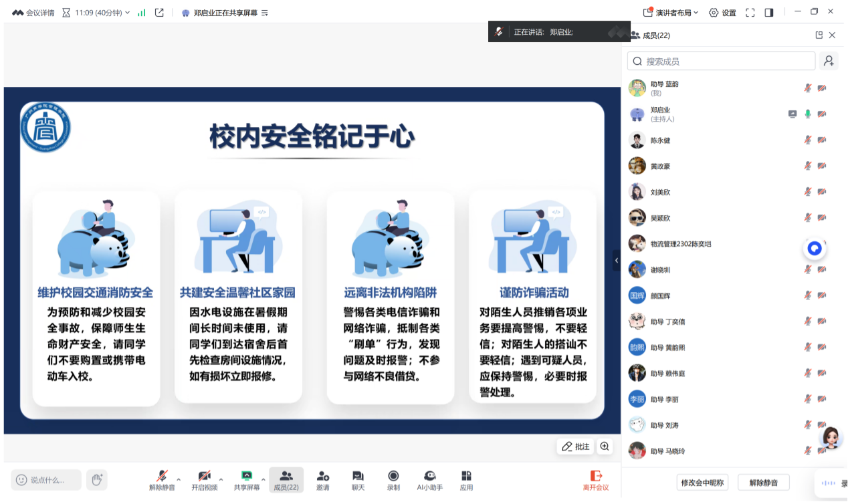Click the 搜索成员 search field

click(721, 61)
